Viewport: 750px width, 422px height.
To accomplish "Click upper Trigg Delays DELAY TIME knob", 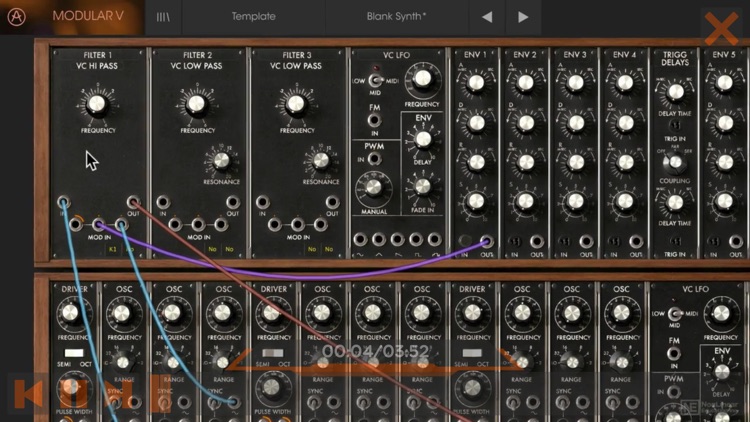I will (x=675, y=91).
